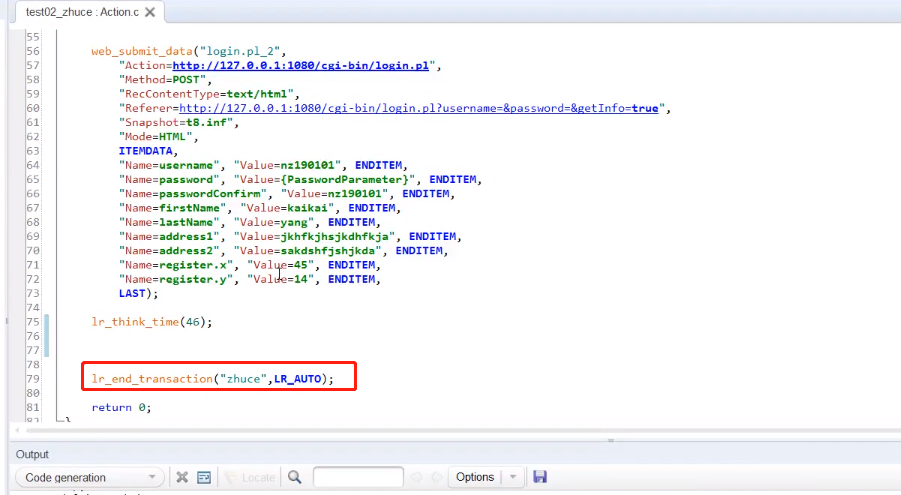Open the Action login.pl URL link

pos(301,66)
